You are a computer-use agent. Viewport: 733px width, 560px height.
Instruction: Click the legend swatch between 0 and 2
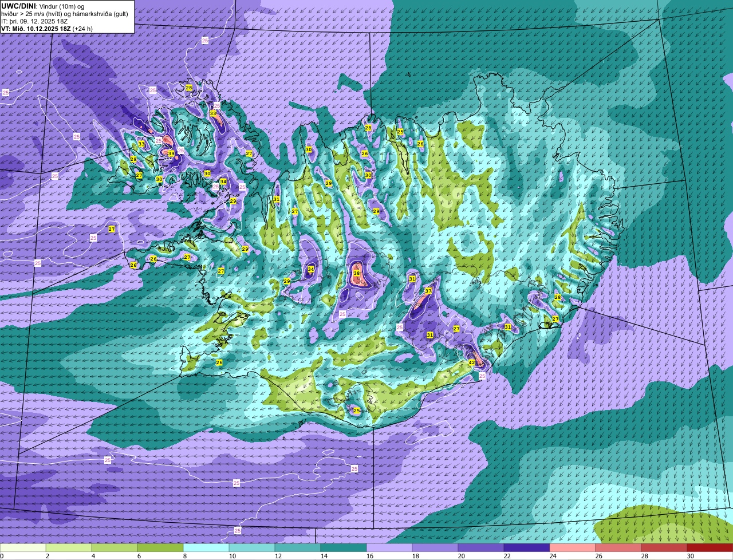pyautogui.click(x=23, y=548)
